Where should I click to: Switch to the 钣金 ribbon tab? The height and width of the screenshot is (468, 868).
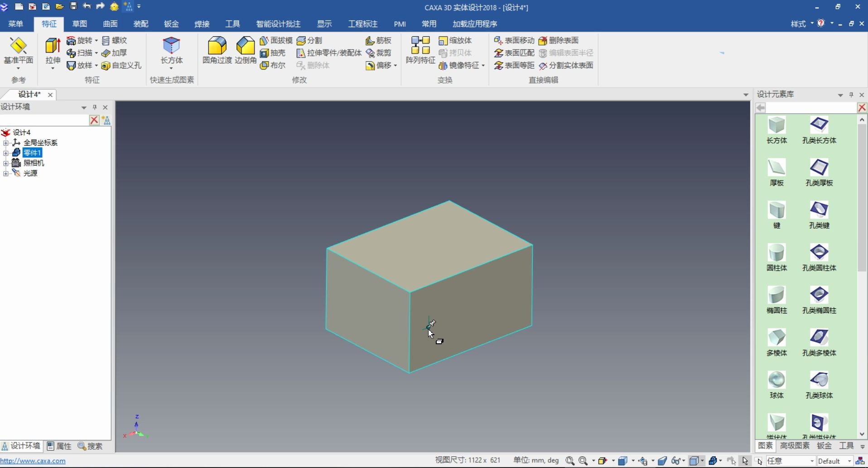(171, 24)
